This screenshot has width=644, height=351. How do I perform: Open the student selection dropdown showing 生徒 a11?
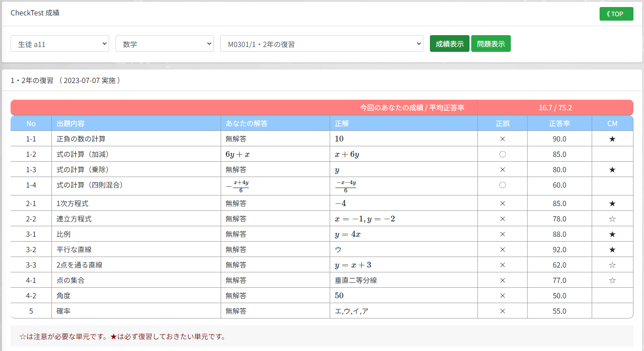coord(59,43)
